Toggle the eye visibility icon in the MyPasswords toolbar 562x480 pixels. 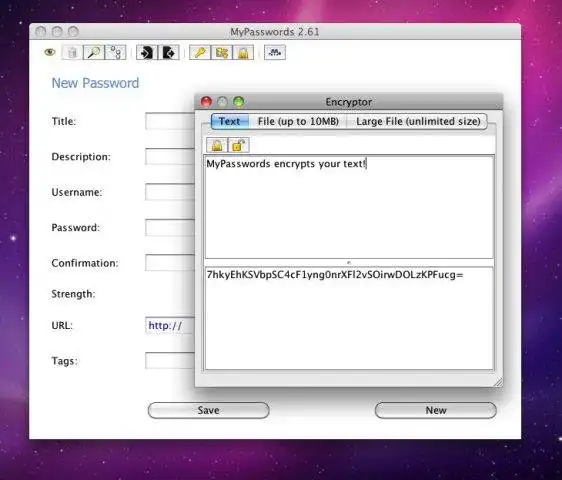click(x=50, y=52)
